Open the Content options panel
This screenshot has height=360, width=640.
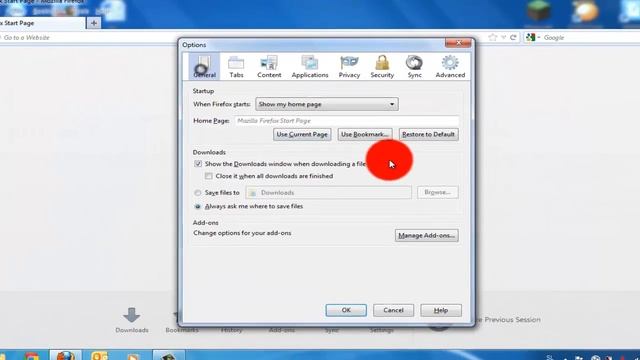point(269,66)
